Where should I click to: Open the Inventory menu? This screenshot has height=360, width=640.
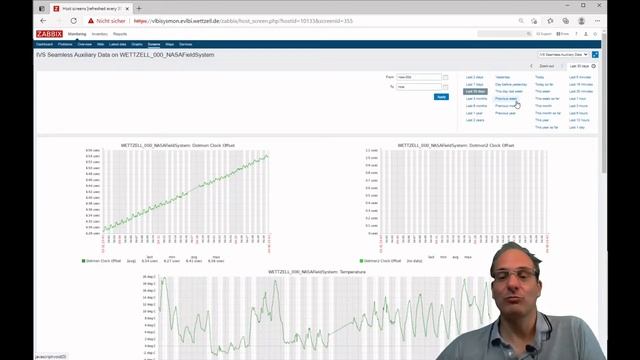(100, 34)
